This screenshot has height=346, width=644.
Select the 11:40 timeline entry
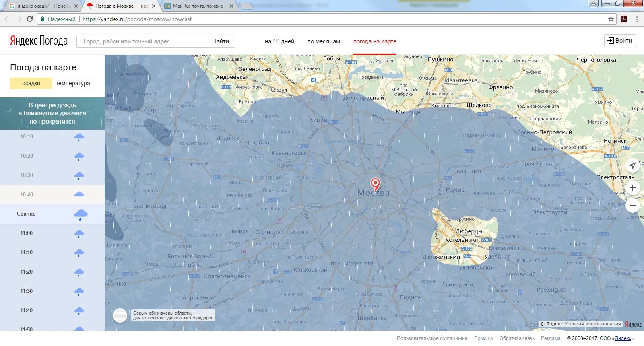52,311
